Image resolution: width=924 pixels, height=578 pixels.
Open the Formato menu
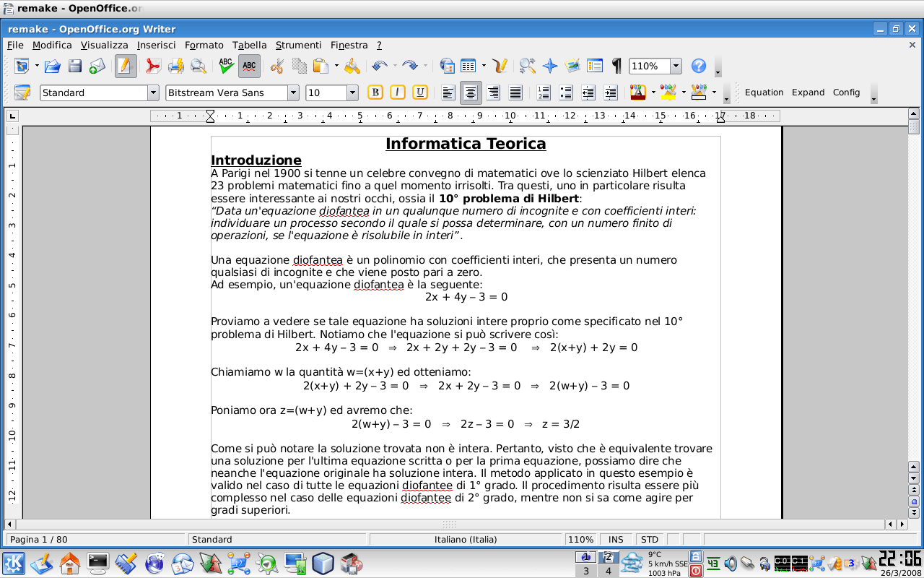coord(204,45)
